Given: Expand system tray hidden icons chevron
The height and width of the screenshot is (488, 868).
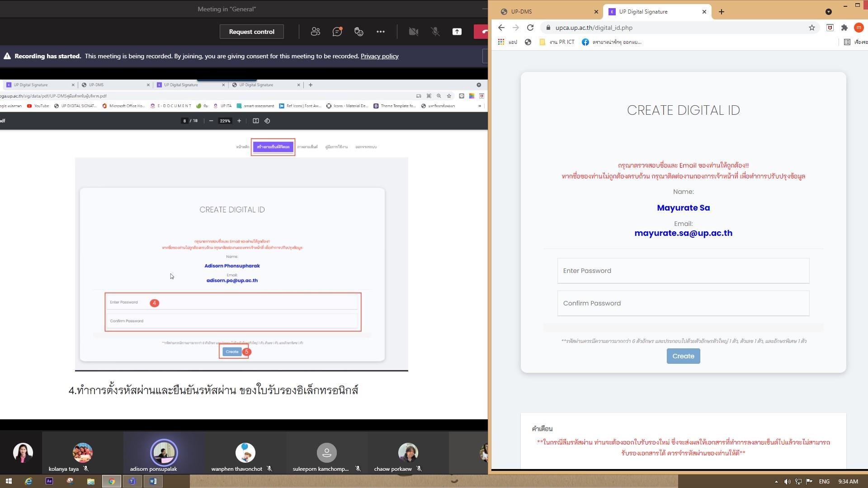Looking at the screenshot, I should coord(776,482).
